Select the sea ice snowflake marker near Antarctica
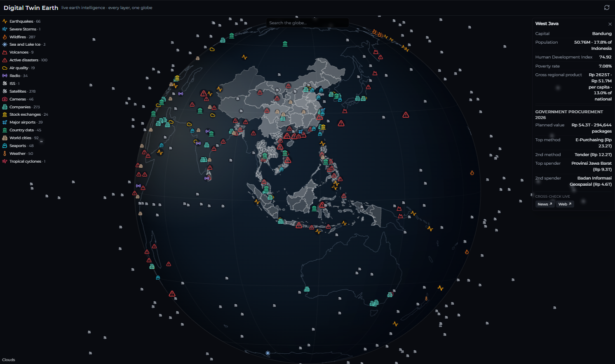This screenshot has width=615, height=364. click(268, 353)
